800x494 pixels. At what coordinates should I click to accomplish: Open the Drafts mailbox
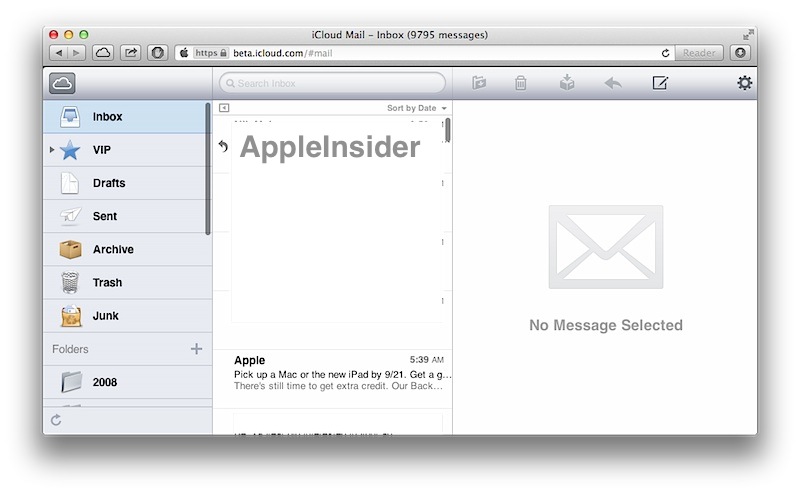128,183
